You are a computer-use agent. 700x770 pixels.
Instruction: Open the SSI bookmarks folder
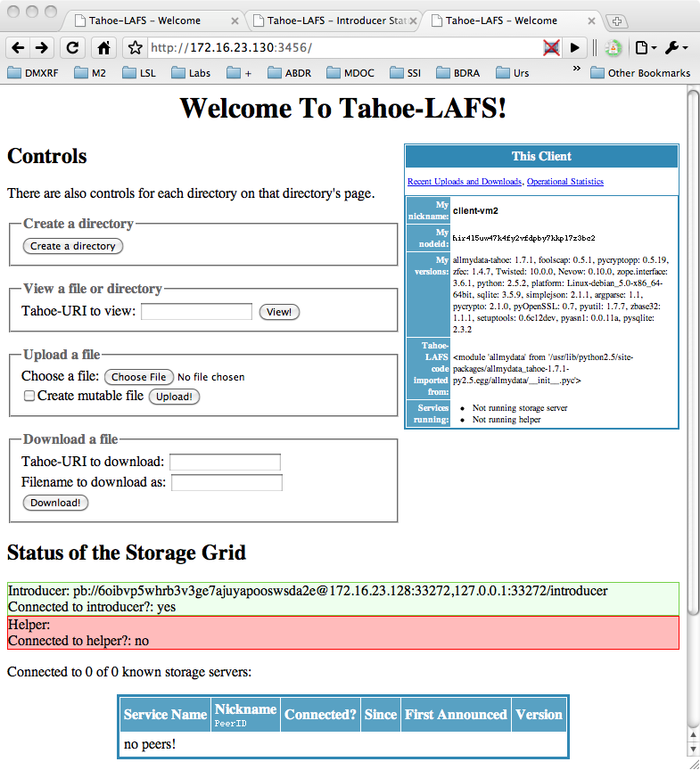click(405, 73)
